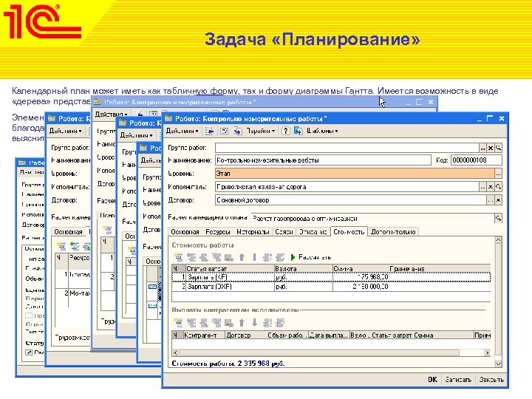This screenshot has height=399, width=532.
Task: Click the document arrow icon beside Перейти
Action: (x=237, y=131)
